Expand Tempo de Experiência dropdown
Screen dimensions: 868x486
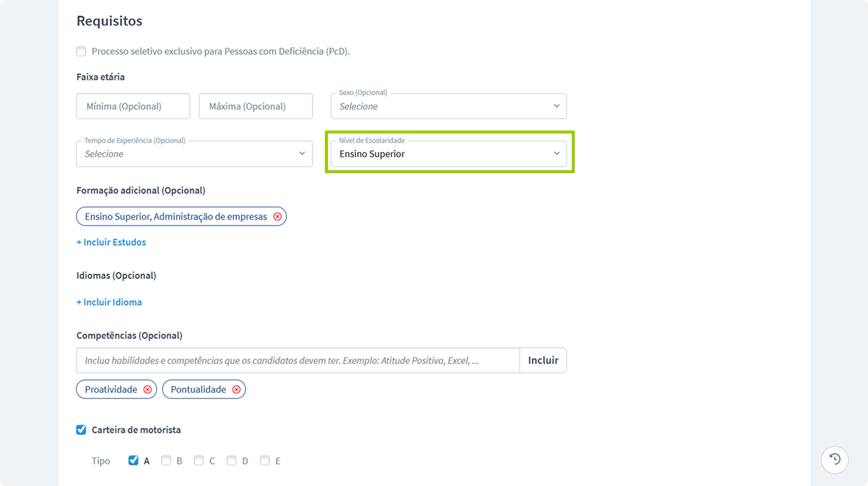tap(194, 154)
